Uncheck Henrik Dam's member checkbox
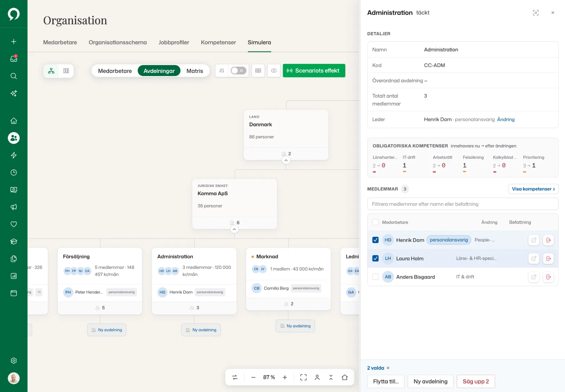The height and width of the screenshot is (392, 565). pos(375,240)
